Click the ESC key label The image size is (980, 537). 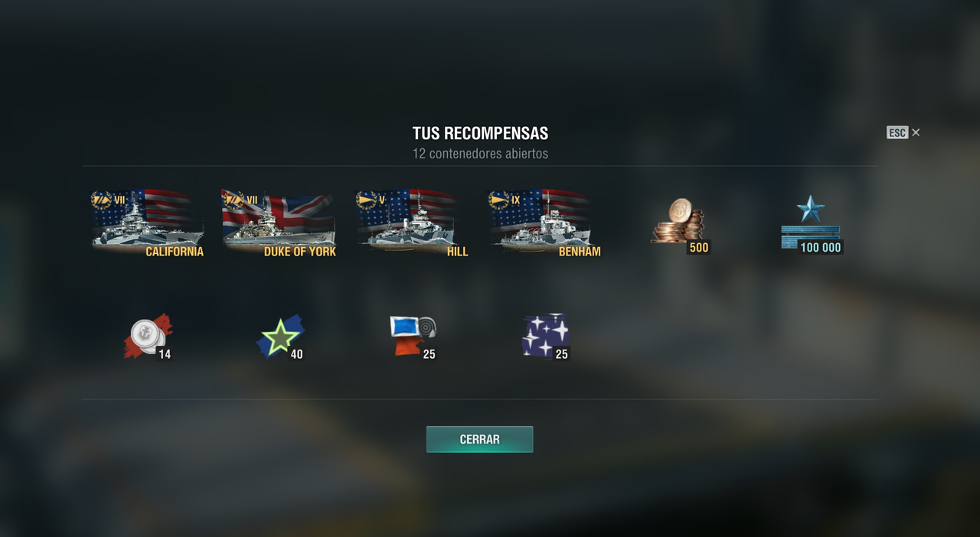tap(897, 132)
